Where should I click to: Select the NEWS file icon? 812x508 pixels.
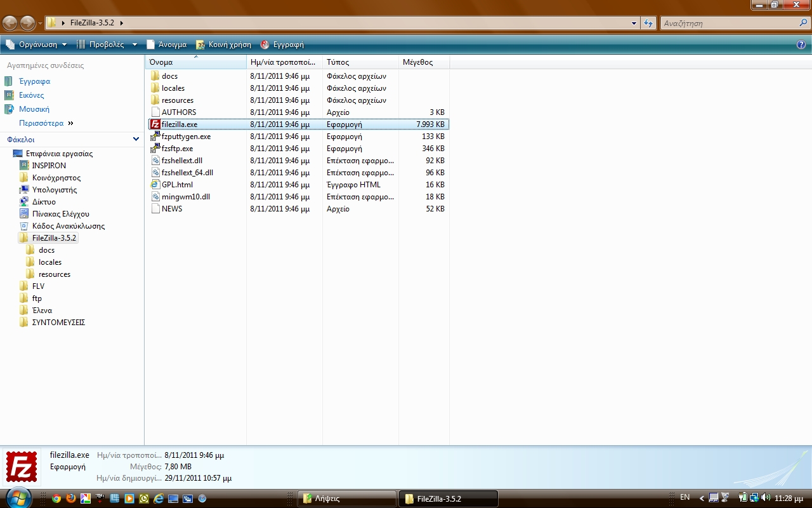[155, 209]
